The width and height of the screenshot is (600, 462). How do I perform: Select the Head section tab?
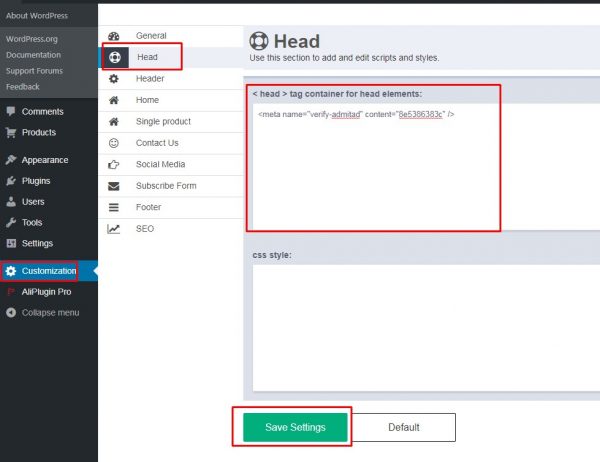click(171, 57)
